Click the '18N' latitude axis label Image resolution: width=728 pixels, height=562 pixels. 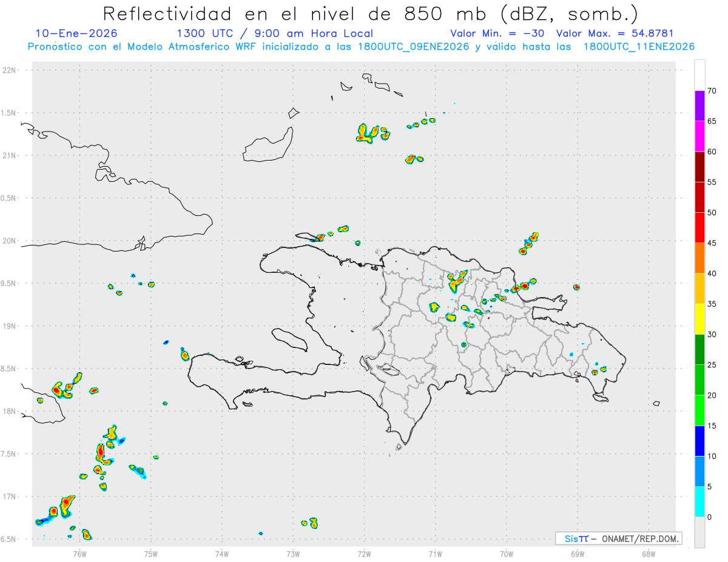point(10,412)
